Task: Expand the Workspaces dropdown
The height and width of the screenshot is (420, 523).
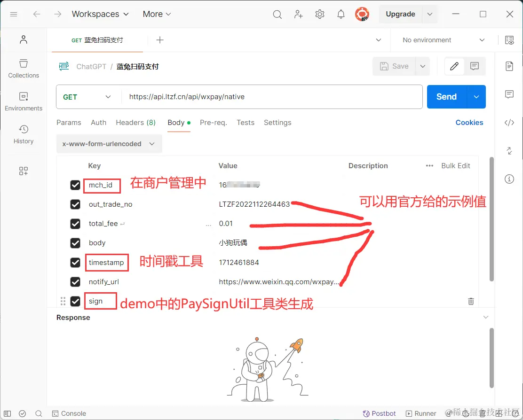Action: [x=100, y=14]
